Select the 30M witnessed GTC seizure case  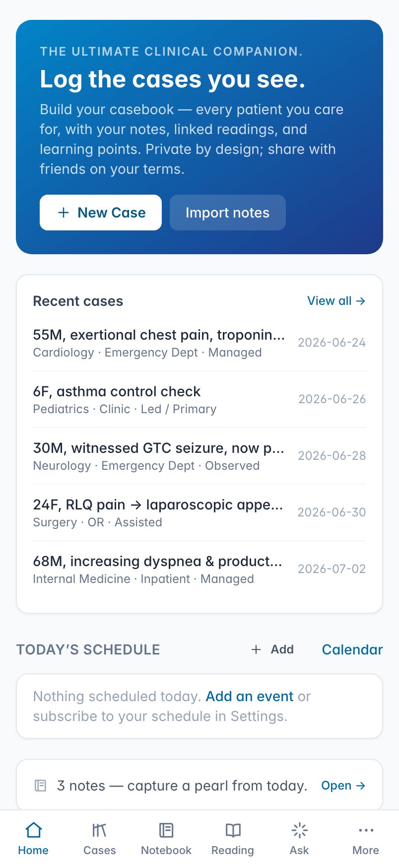(x=199, y=456)
